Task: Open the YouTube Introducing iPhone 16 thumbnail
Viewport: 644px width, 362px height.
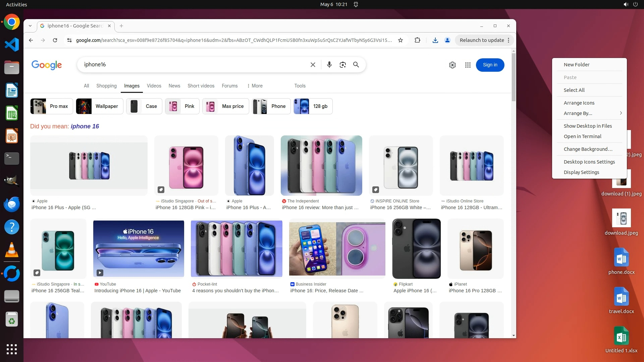Action: pyautogui.click(x=139, y=248)
